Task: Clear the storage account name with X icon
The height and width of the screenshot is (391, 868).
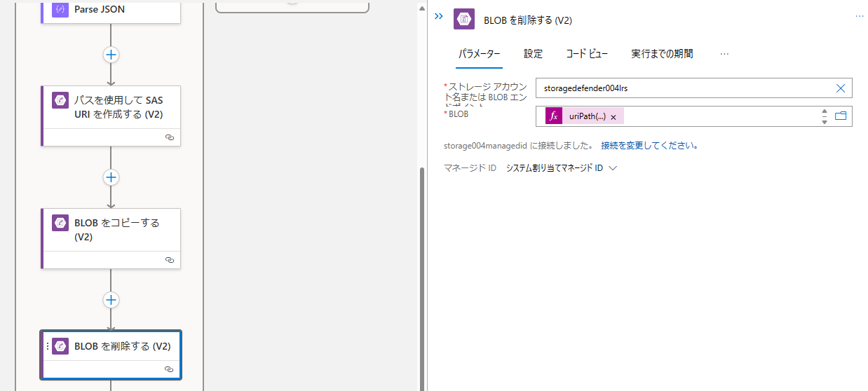Action: [841, 88]
